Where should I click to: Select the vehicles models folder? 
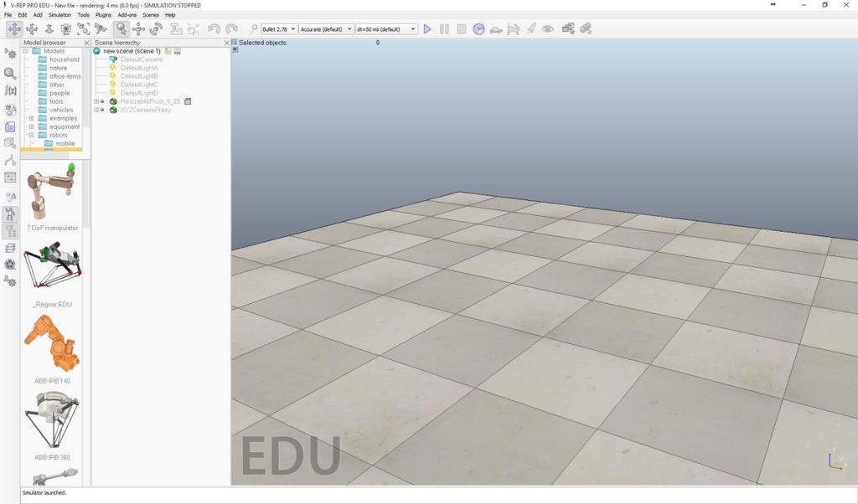[60, 110]
